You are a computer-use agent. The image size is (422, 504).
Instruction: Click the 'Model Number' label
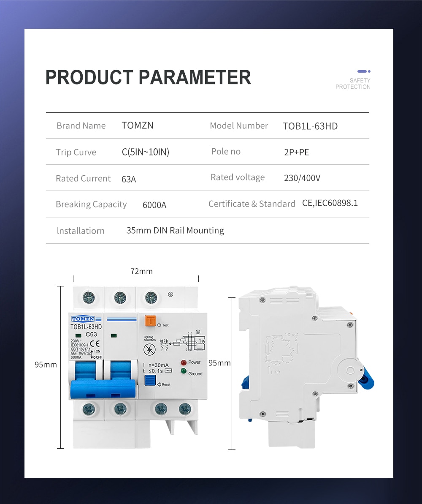(238, 125)
